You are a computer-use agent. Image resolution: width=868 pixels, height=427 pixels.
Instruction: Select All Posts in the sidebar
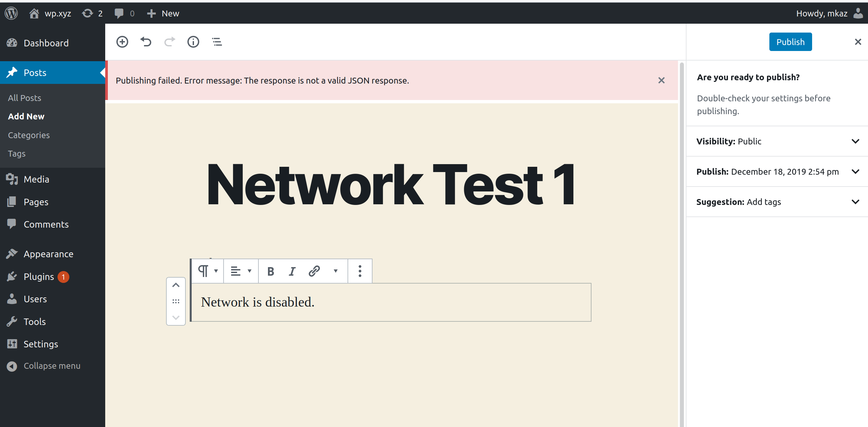24,98
